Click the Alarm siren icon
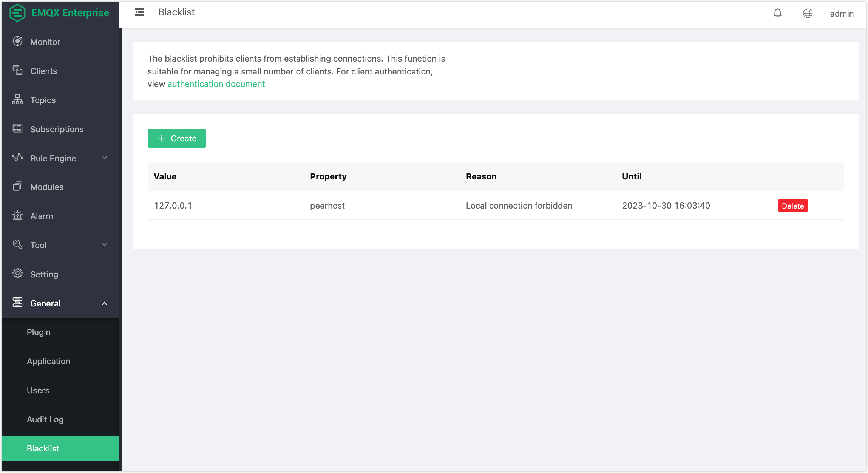The image size is (868, 473). coord(17,216)
